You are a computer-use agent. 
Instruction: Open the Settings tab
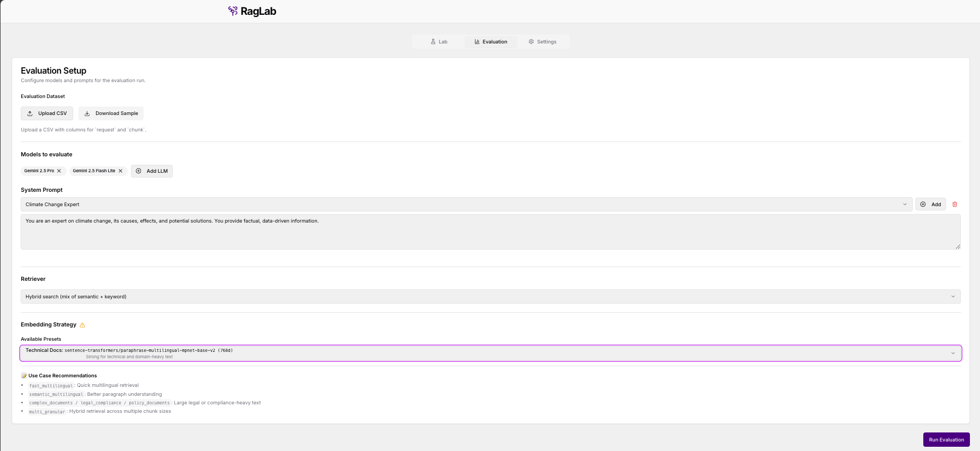click(542, 42)
